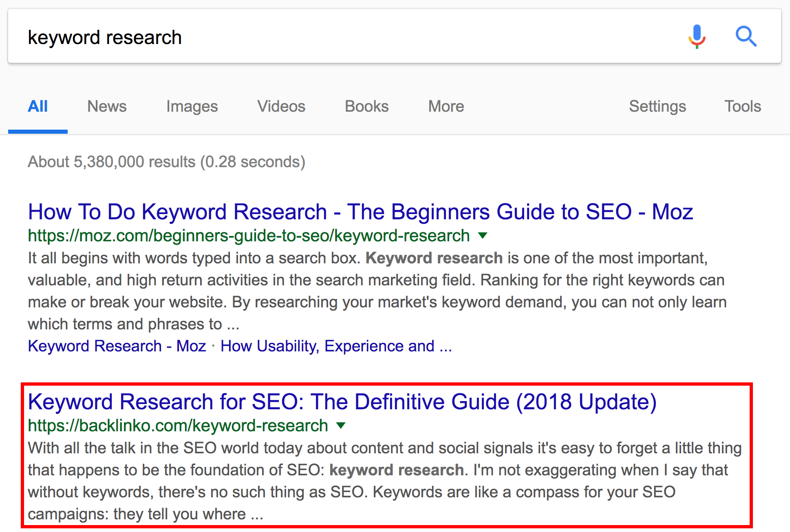Open the Tools option
790x532 pixels.
tap(743, 106)
